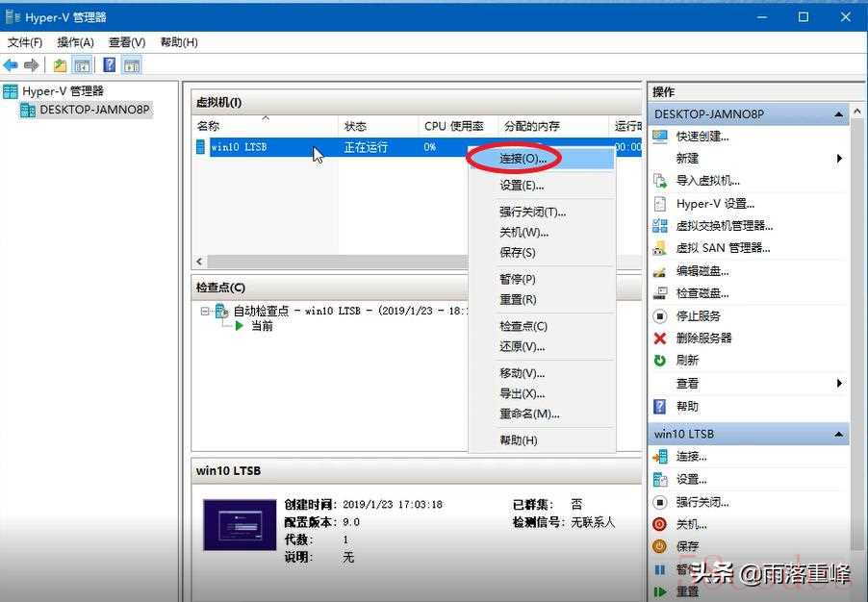Image resolution: width=868 pixels, height=602 pixels.
Task: Click the green Refresh (刷新) icon
Action: click(659, 361)
